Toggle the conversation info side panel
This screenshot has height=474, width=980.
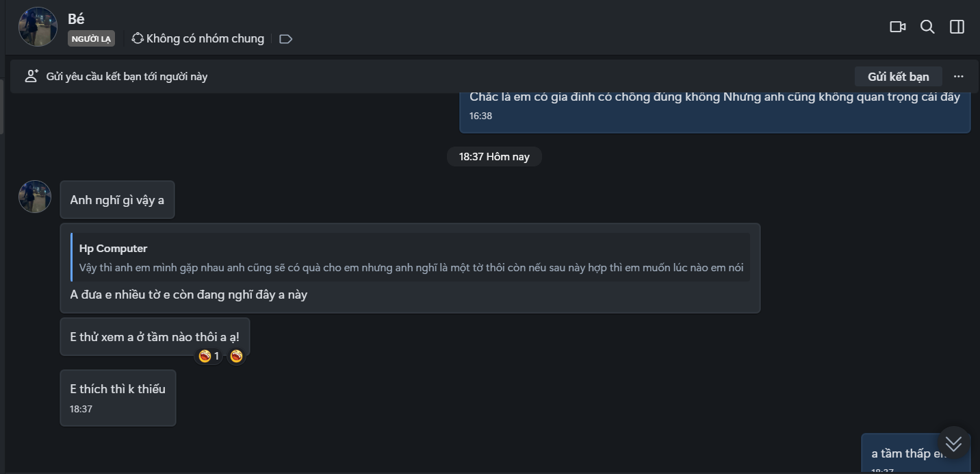[x=957, y=27]
